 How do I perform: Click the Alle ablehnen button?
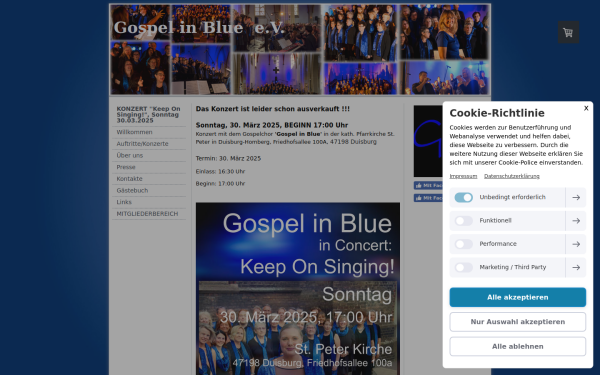(x=517, y=346)
